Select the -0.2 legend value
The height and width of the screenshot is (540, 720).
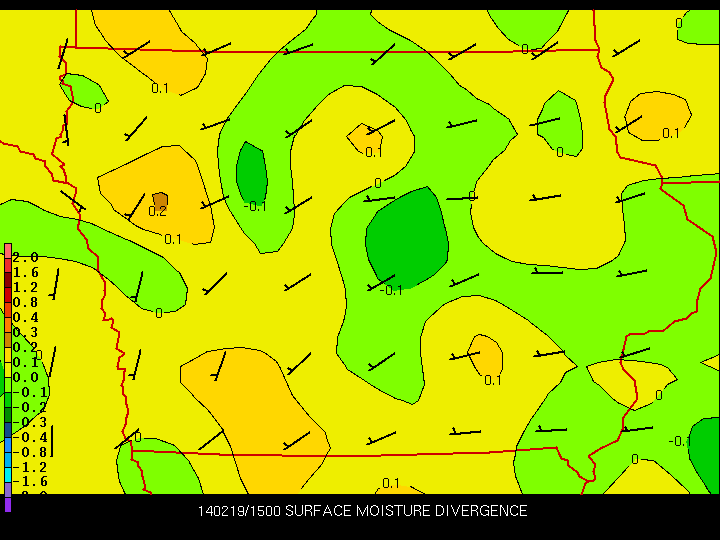pos(30,407)
